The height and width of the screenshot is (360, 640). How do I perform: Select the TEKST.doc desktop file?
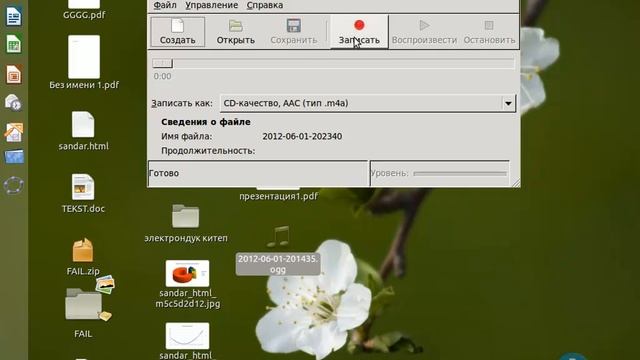(x=83, y=193)
